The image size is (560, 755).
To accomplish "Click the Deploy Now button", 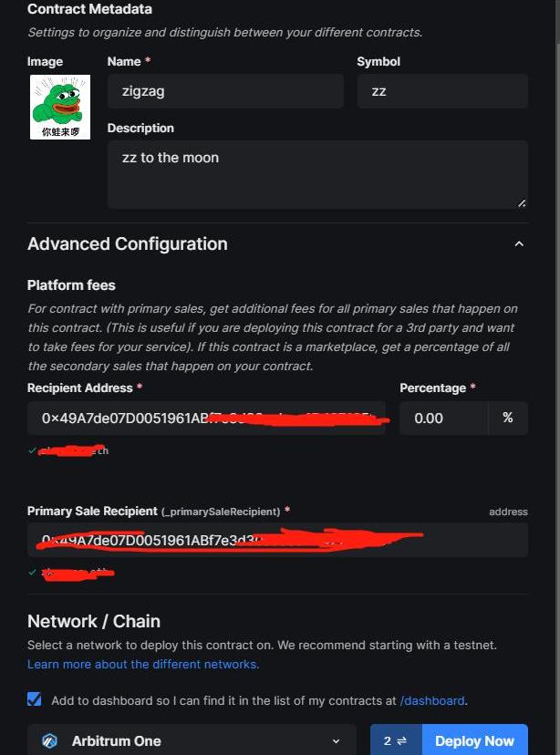I will click(x=474, y=740).
